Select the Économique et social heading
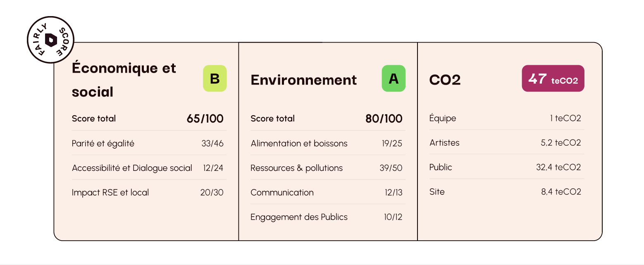 click(x=124, y=80)
